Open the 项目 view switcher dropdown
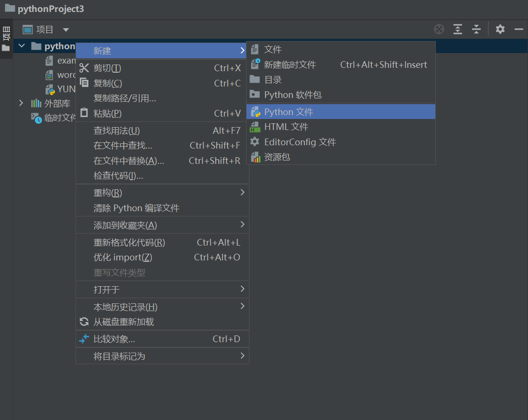Screen dimensions: 528x420 66,29
